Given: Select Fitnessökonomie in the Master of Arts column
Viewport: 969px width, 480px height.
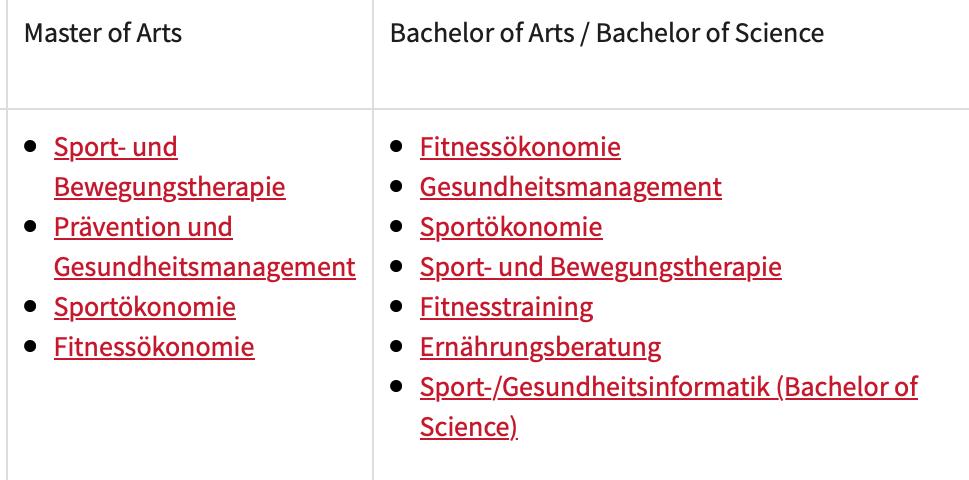Looking at the screenshot, I should tap(154, 347).
